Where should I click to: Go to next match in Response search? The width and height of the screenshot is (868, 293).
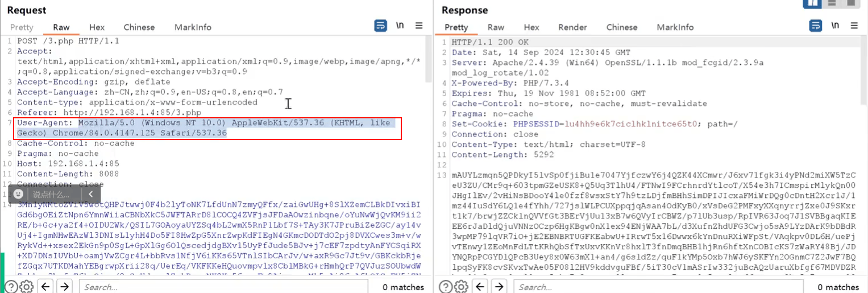point(500,287)
